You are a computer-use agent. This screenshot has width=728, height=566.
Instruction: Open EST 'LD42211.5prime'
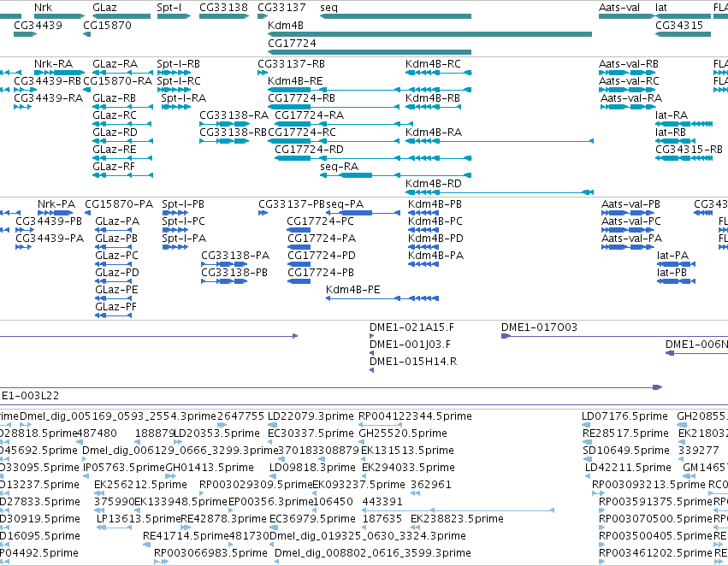[x=628, y=468]
